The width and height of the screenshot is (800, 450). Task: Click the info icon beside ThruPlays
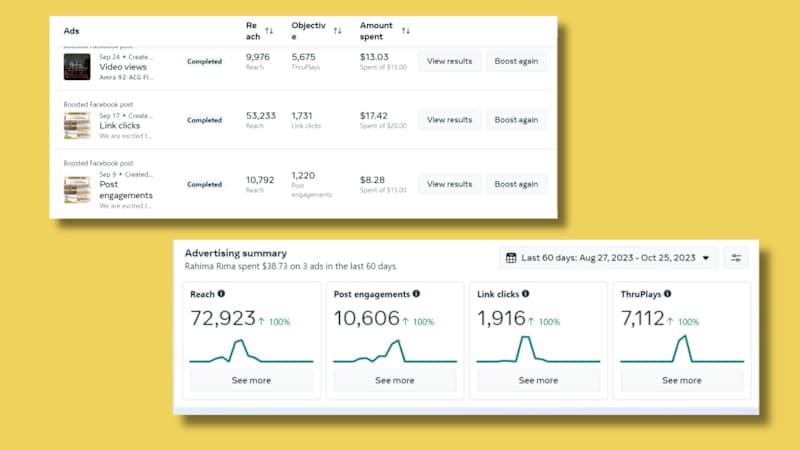coord(667,294)
